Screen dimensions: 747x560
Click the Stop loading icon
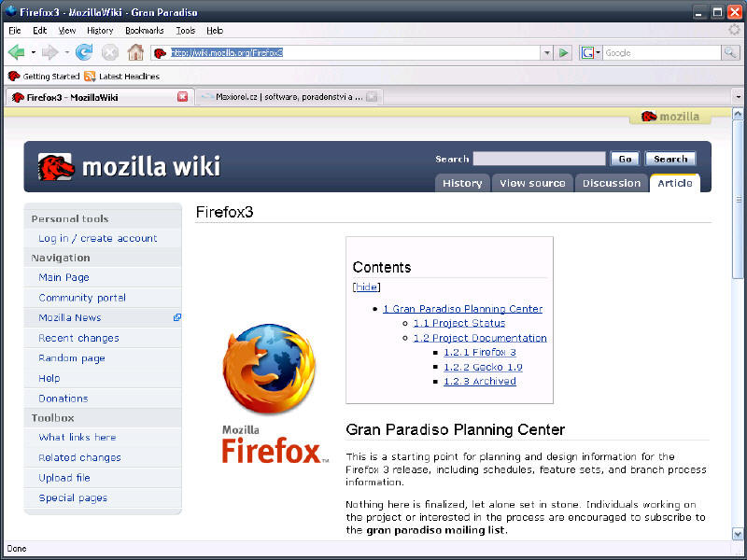tap(110, 52)
